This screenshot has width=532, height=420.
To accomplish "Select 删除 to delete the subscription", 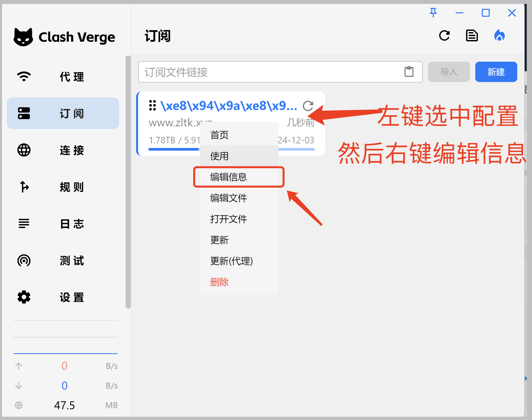I will 219,282.
